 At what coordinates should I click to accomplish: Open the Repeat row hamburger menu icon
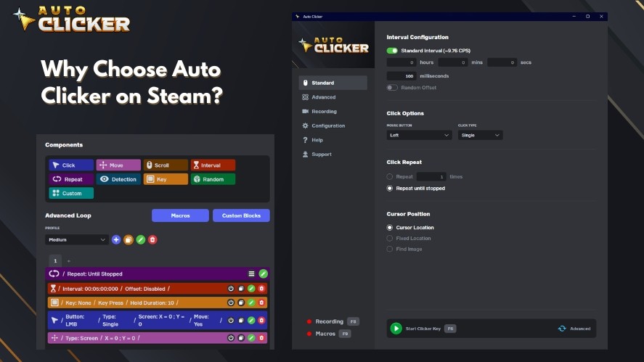tap(251, 273)
